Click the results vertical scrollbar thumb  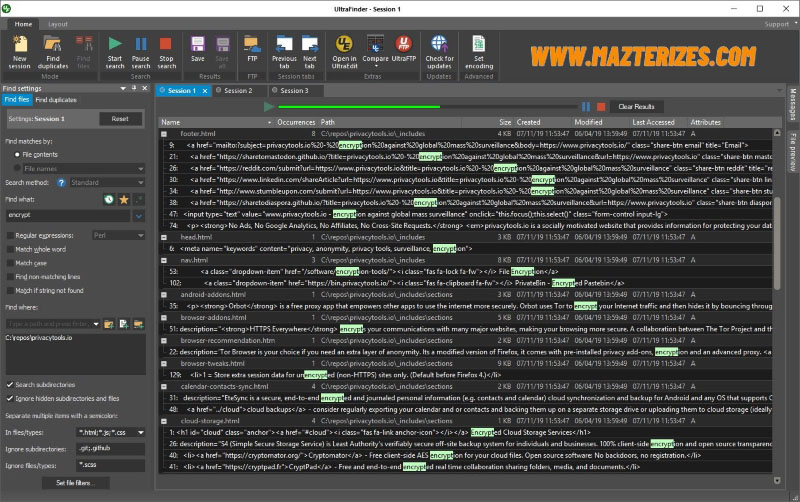777,243
